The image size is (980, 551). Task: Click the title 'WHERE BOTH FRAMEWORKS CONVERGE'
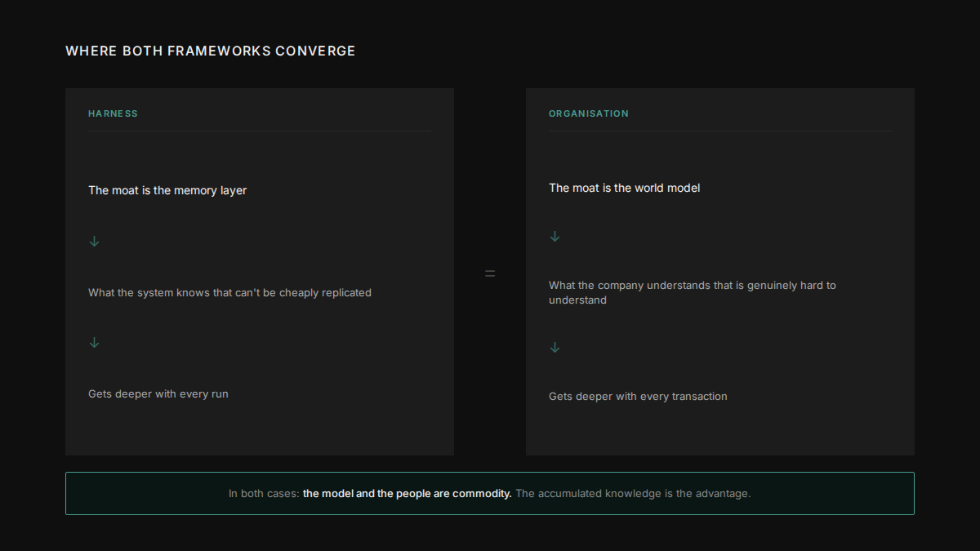pos(210,51)
